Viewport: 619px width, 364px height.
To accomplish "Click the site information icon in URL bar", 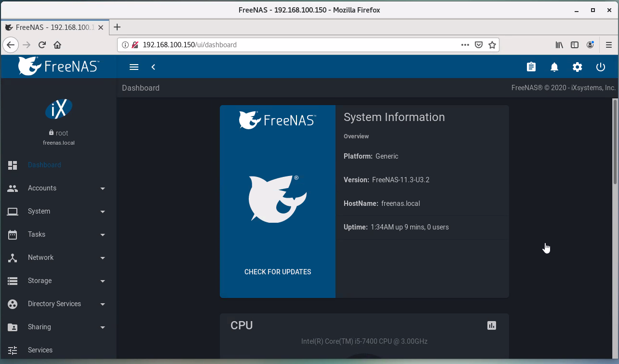I will point(125,45).
